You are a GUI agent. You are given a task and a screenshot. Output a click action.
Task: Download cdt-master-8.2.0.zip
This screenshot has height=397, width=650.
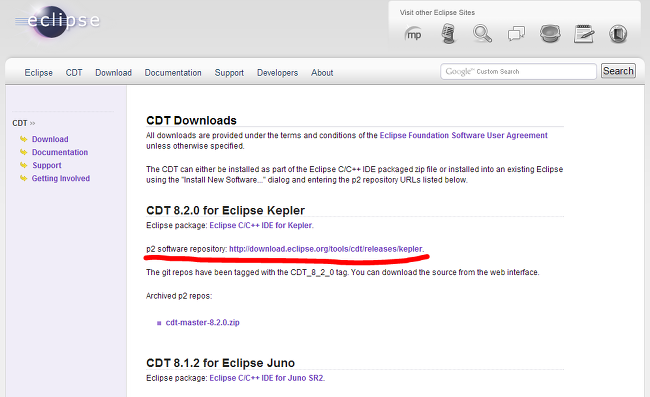203,322
